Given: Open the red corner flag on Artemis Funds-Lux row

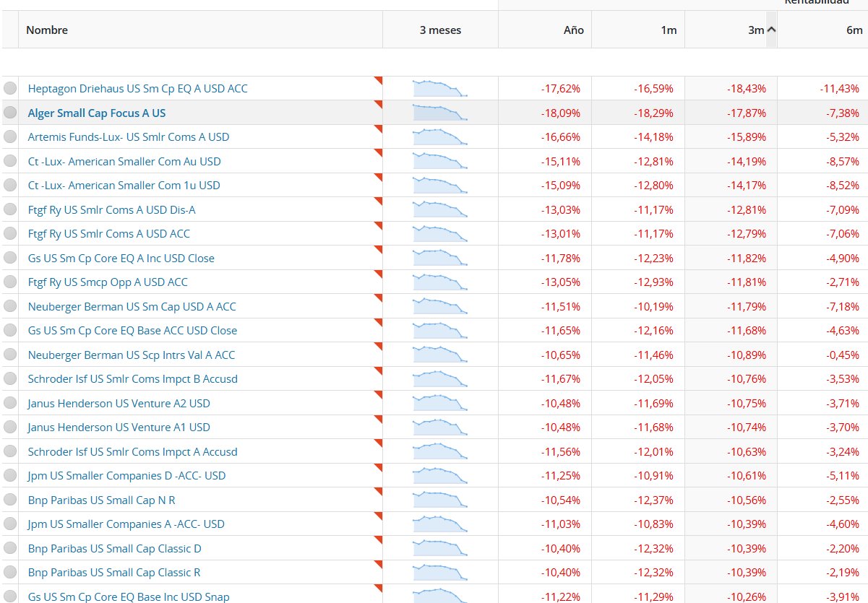Looking at the screenshot, I should [378, 129].
